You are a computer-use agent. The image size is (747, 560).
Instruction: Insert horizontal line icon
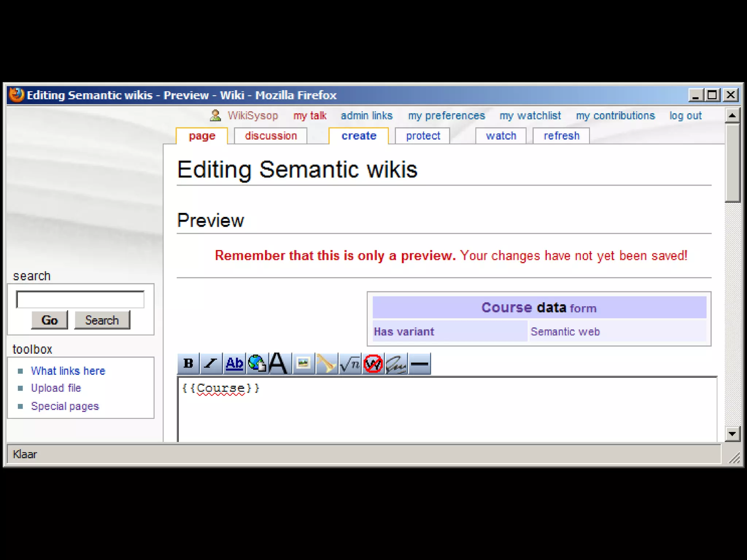tap(419, 363)
